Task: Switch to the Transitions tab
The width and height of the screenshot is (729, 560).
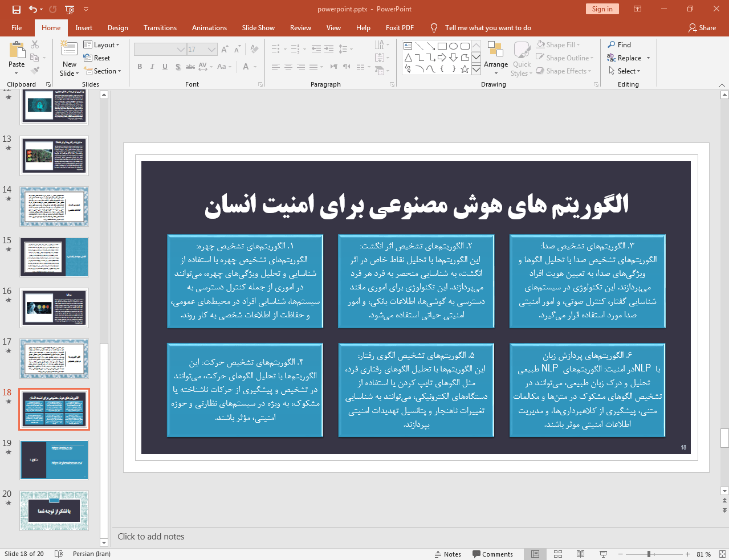Action: click(160, 28)
